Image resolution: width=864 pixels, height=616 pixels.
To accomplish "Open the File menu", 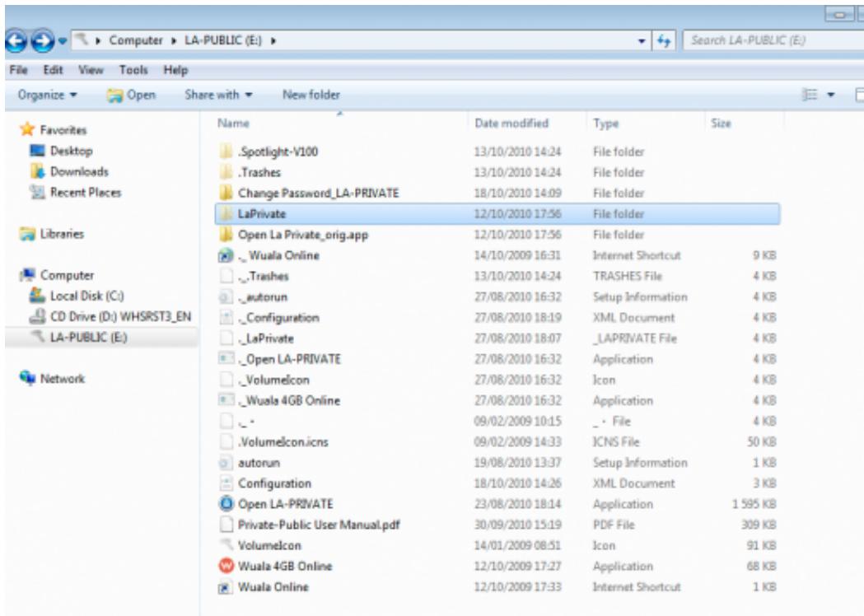I will (18, 70).
